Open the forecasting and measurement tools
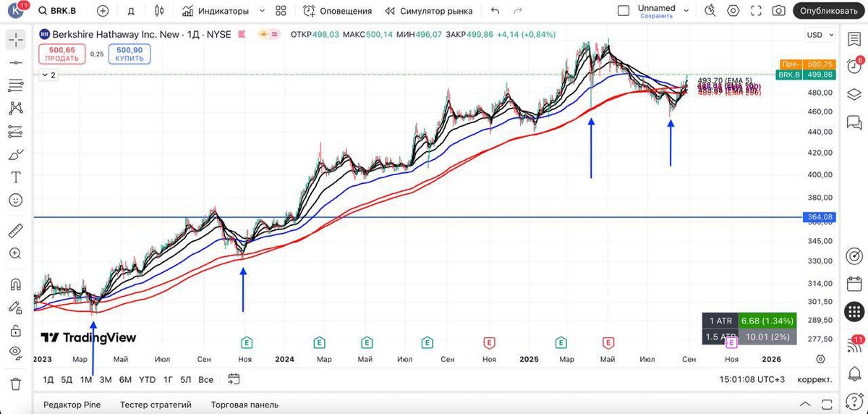This screenshot has width=868, height=414. point(16,132)
